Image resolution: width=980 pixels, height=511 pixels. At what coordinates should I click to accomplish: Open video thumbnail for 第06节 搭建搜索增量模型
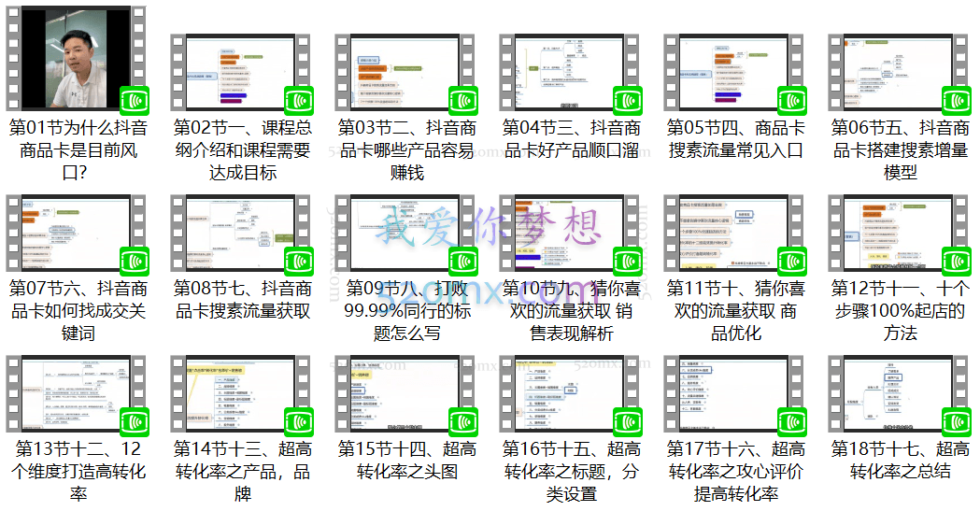tap(898, 73)
